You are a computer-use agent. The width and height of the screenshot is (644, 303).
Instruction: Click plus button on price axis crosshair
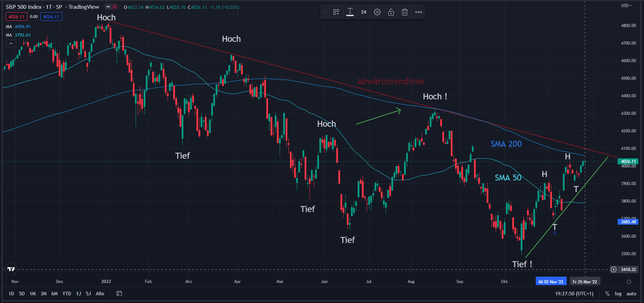click(x=613, y=269)
